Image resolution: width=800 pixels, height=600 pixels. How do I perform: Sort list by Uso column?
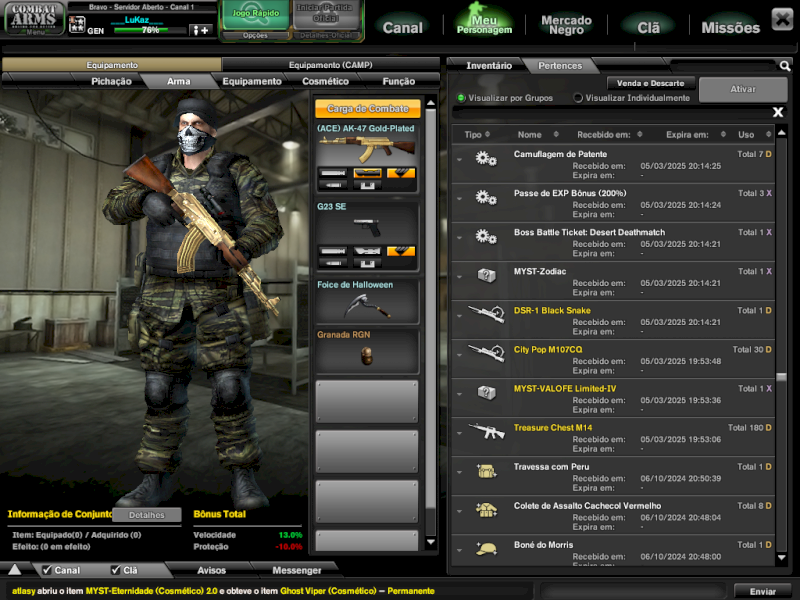point(754,135)
